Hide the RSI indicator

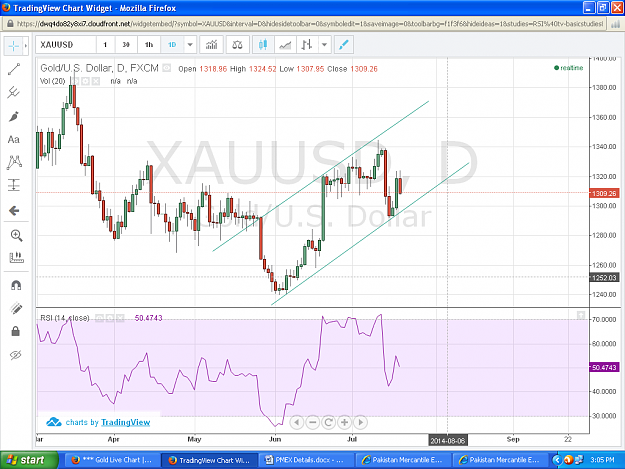click(x=100, y=318)
